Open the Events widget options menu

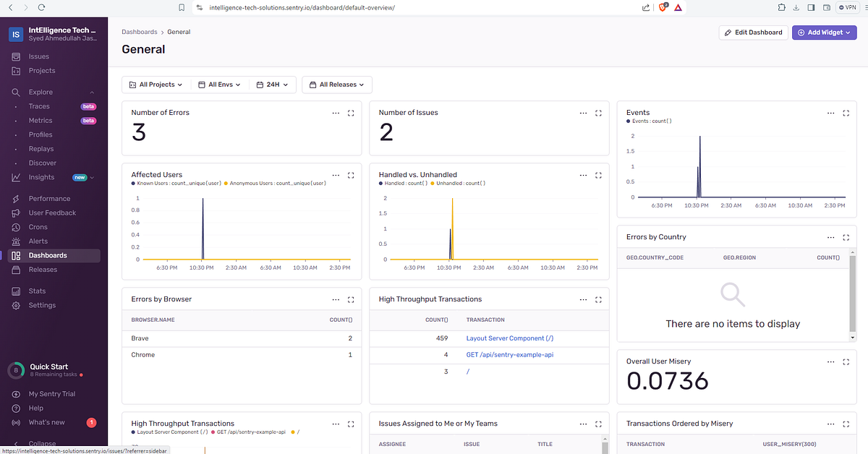830,113
